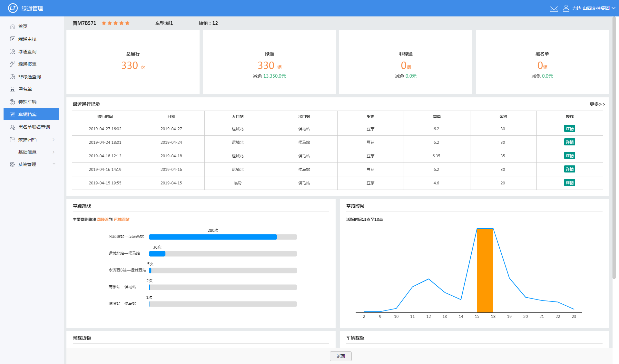Open 详情 for 2019-04-24 18:01 record
The image size is (619, 364).
tap(569, 142)
